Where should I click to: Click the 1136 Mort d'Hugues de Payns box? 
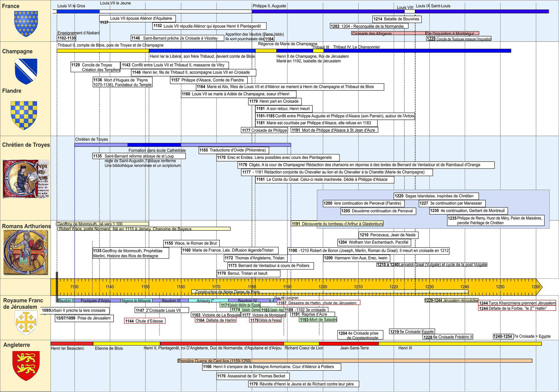point(122,82)
